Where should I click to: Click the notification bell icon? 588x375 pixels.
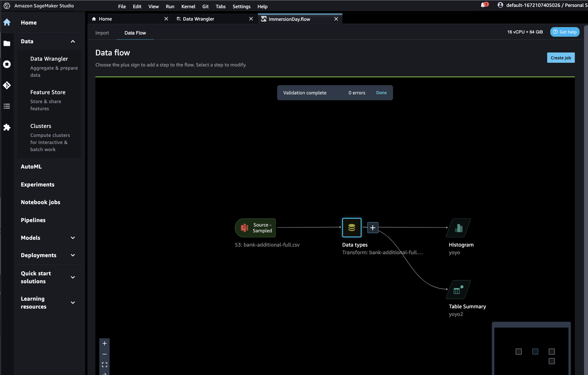[483, 5]
